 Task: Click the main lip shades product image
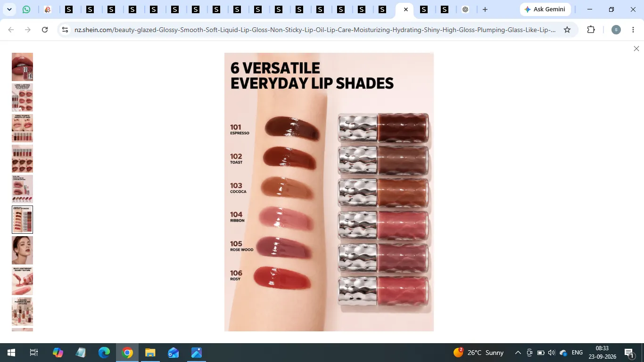pos(329,192)
